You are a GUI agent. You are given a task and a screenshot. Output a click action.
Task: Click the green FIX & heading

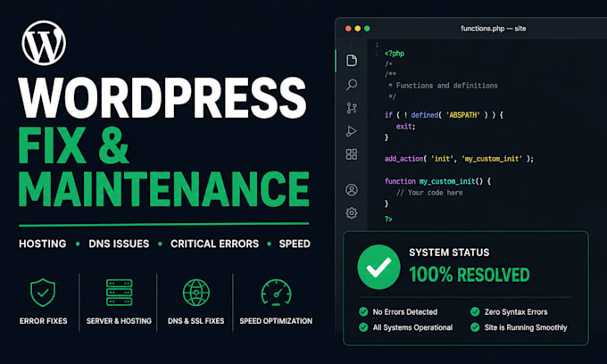point(73,145)
